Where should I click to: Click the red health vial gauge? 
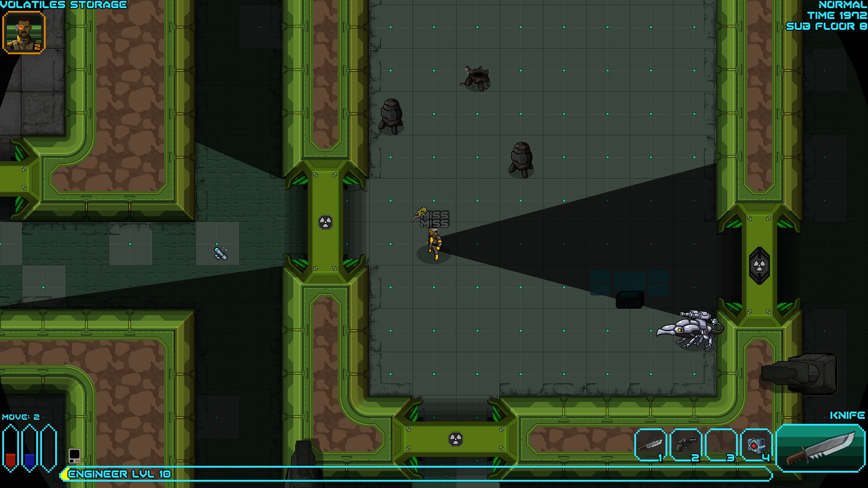coord(10,448)
